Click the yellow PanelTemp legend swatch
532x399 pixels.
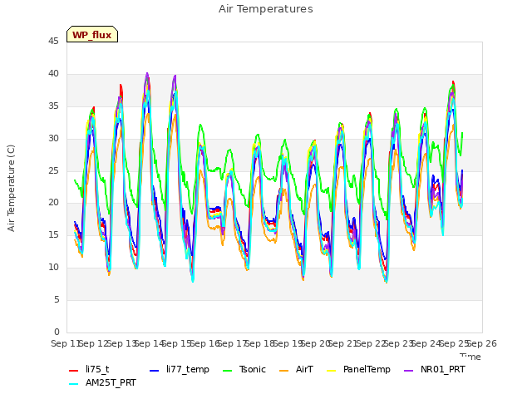331,371
